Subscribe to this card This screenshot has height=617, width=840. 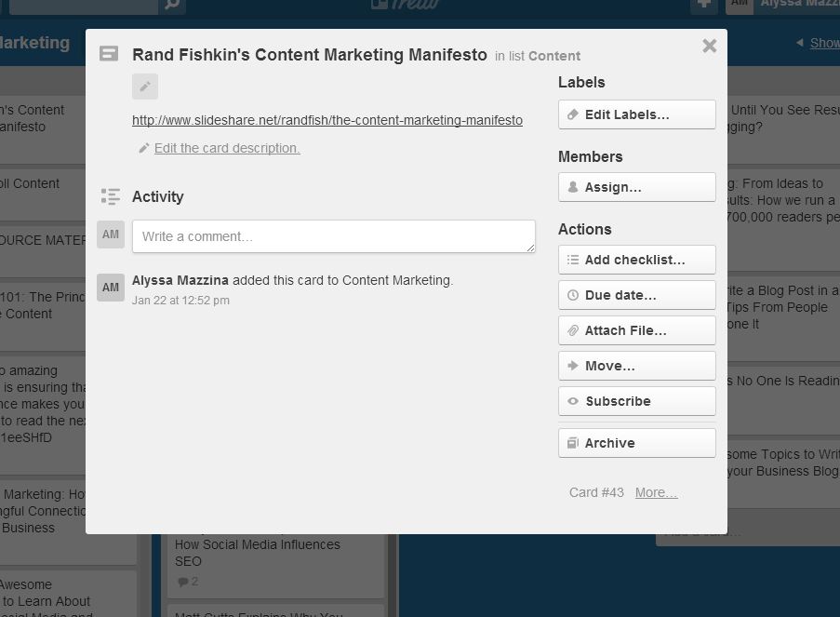coord(637,401)
